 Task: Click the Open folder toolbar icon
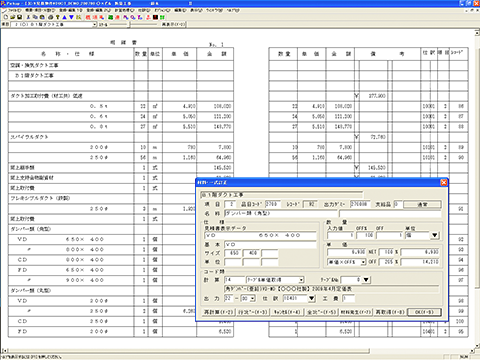tap(13, 17)
